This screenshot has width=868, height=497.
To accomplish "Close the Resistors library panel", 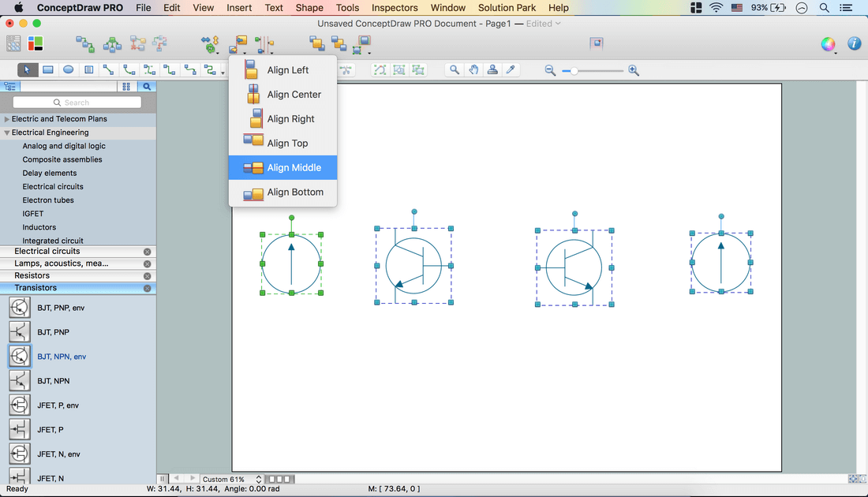I will click(x=147, y=276).
